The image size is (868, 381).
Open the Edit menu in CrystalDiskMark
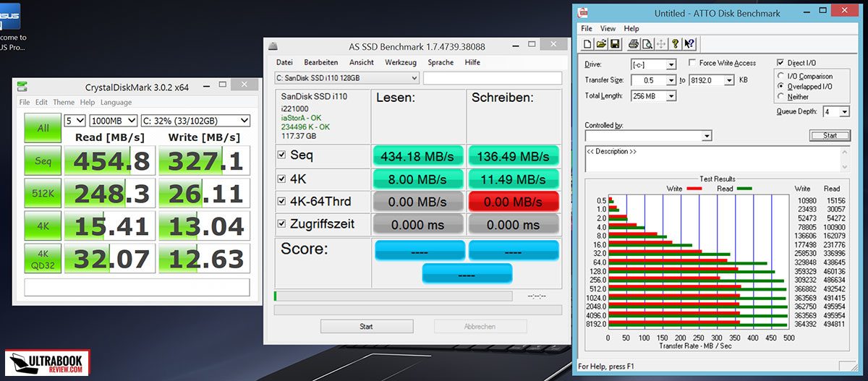coord(42,103)
